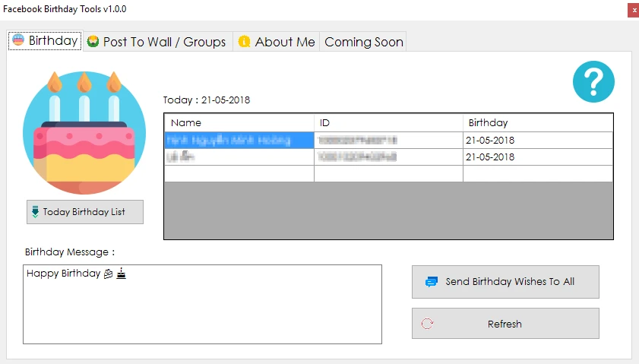The image size is (639, 364).
Task: Click the blue question mark help icon
Action: 593,82
